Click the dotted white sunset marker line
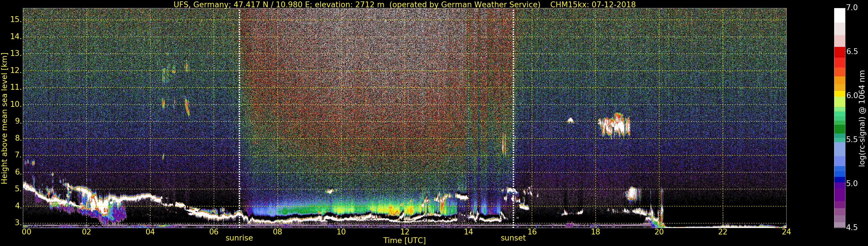The image size is (868, 246). [x=513, y=118]
